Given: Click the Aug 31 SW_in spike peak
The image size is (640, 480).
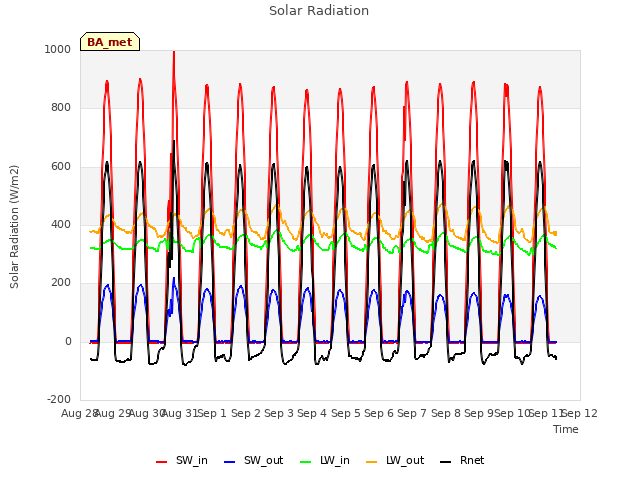Looking at the screenshot, I should 174,52.
